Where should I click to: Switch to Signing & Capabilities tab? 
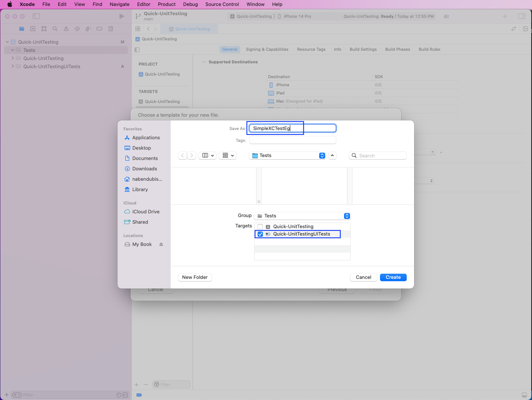pyautogui.click(x=267, y=49)
